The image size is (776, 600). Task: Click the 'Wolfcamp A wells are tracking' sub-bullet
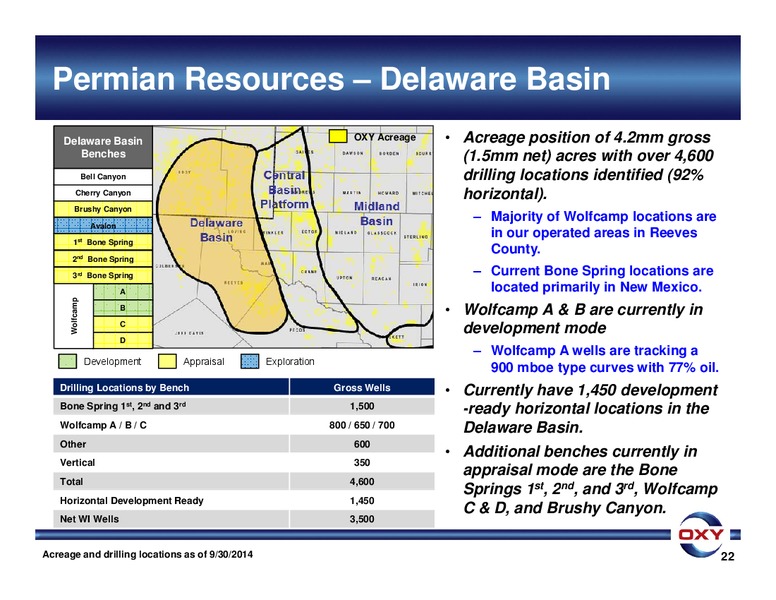(604, 359)
